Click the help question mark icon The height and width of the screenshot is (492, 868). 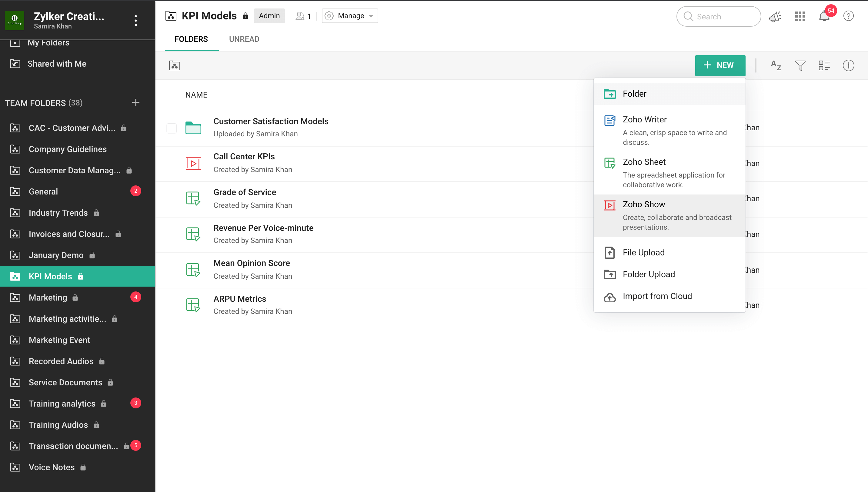tap(848, 16)
